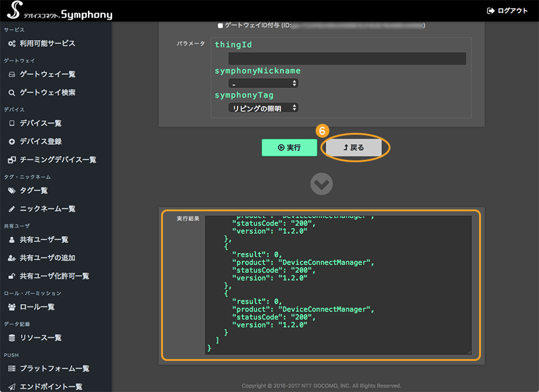Image resolution: width=539 pixels, height=392 pixels.
Task: Click the group icon beside ロール一覧
Action: pyautogui.click(x=12, y=307)
